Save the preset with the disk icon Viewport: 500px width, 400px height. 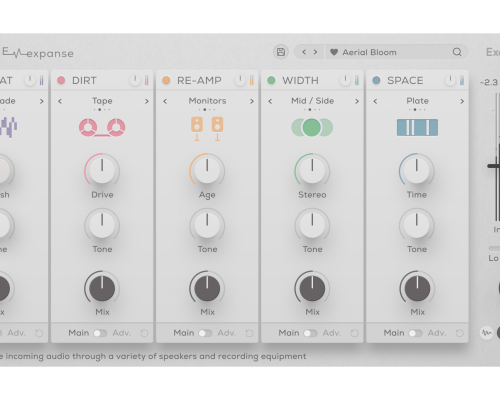281,52
